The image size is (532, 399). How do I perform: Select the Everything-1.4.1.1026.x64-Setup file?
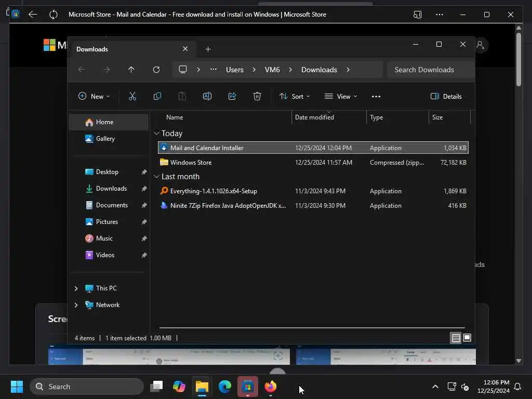coord(313,191)
